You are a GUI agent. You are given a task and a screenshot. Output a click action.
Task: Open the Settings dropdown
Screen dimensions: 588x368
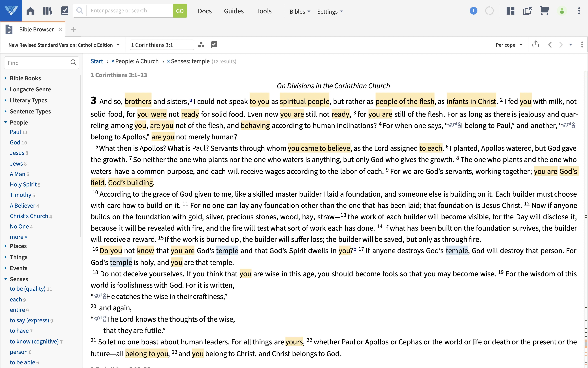330,12
